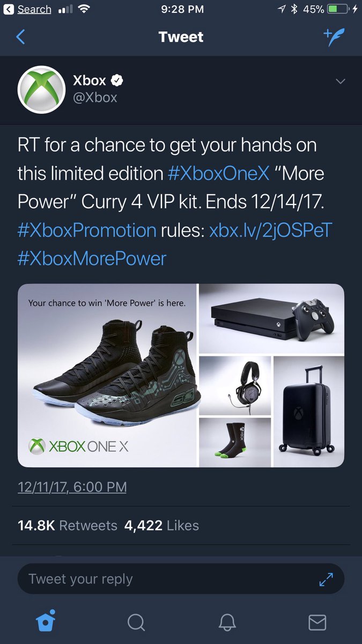This screenshot has width=362, height=644.
Task: Open the Xbox profile avatar
Action: pos(41,89)
